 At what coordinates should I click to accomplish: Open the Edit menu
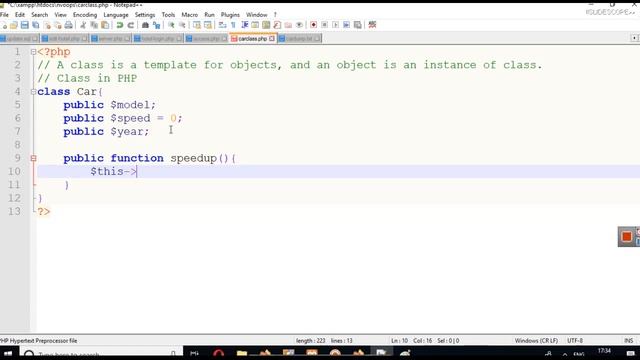[20, 15]
